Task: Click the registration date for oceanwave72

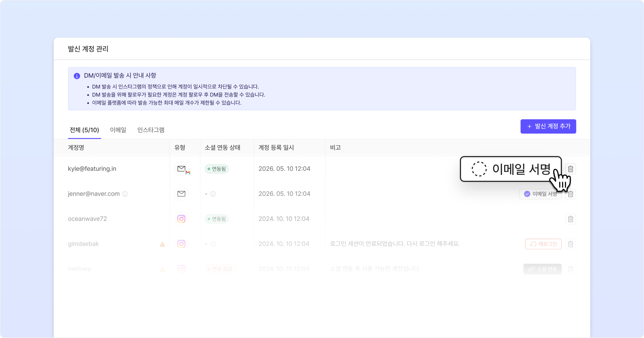Action: [284, 219]
